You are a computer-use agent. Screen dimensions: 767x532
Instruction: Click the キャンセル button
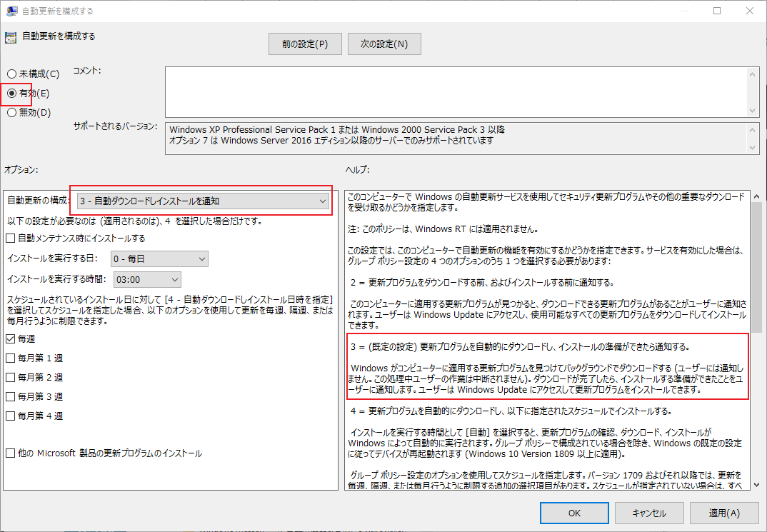coord(649,513)
